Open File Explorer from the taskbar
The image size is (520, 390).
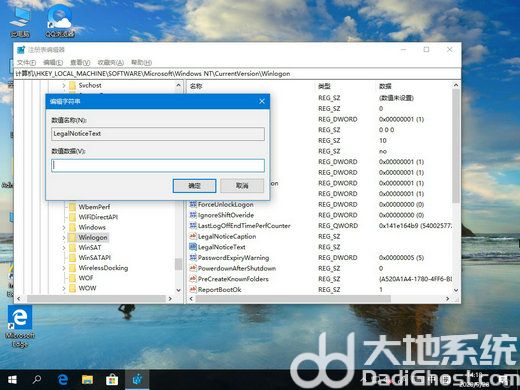point(87,380)
